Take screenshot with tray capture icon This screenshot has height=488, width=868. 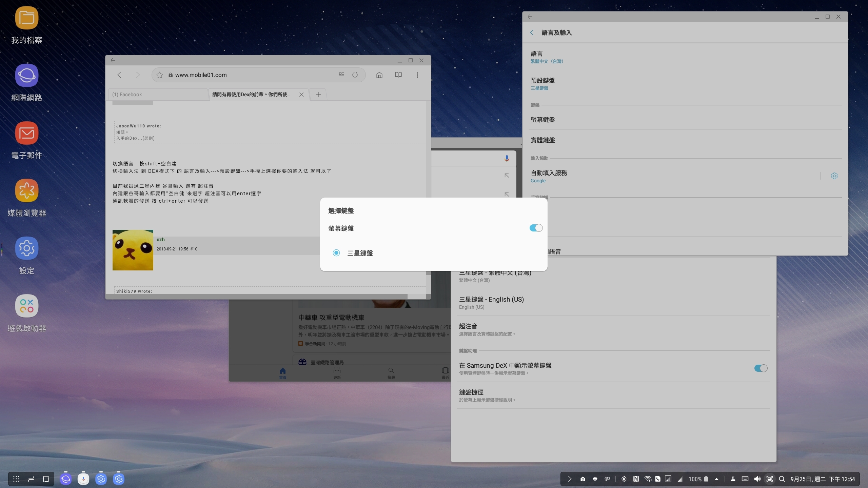point(770,479)
